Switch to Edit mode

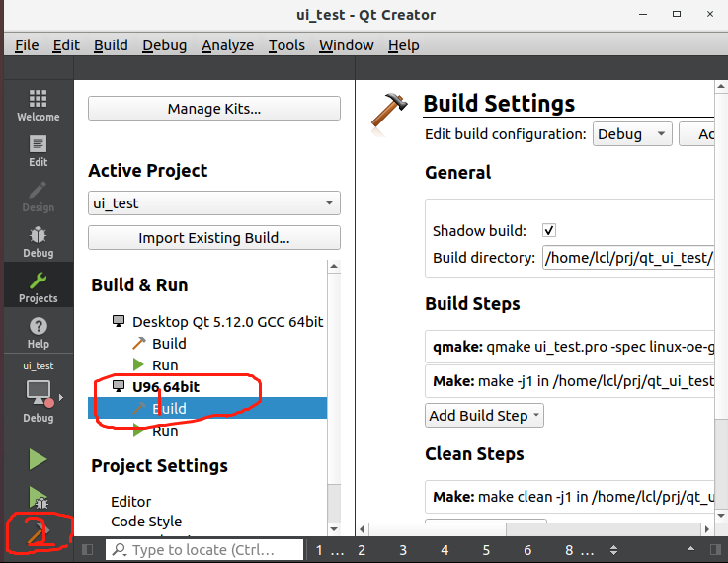coord(39,151)
